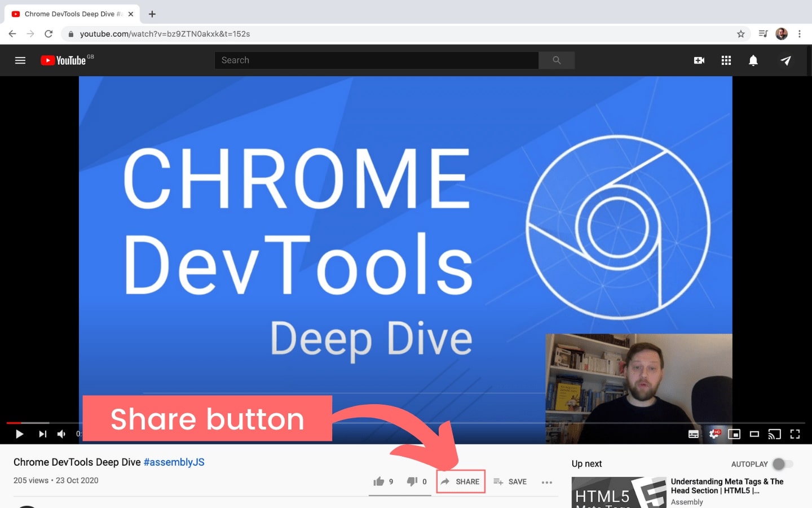
Task: Open Chrome three-dot menu
Action: tap(800, 34)
